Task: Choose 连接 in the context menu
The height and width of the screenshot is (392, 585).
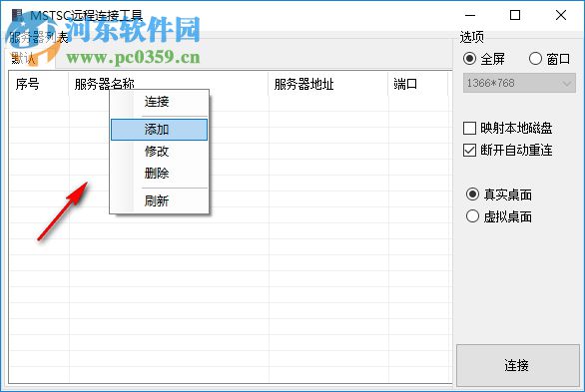Action: (159, 102)
